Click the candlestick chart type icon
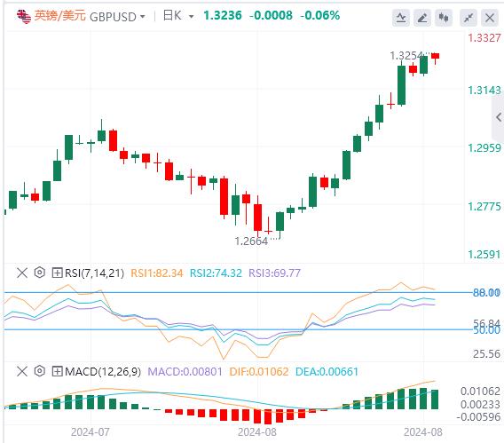Screen dimensions: 504x443 coord(444,18)
